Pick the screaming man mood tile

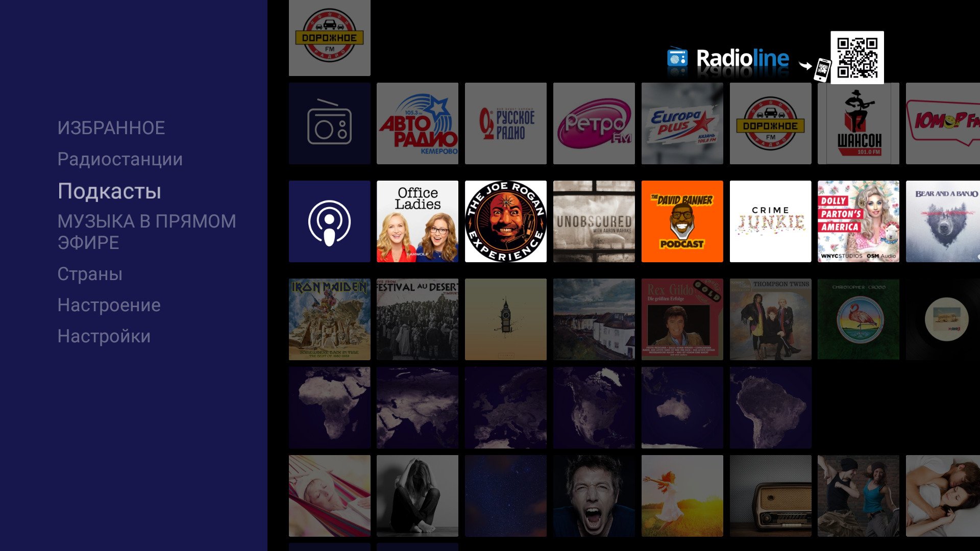tap(594, 496)
